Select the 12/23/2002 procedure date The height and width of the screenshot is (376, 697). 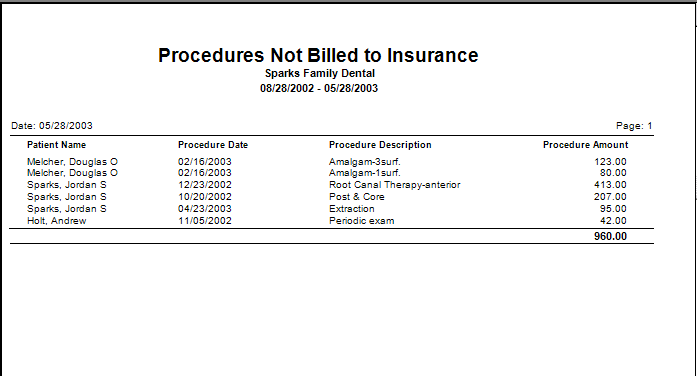pos(205,185)
